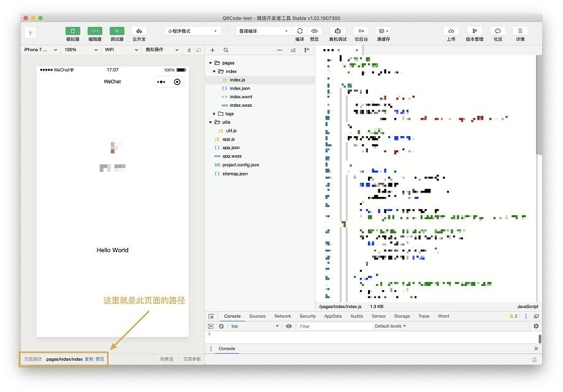Open app.json in the file tree
Viewport: 563px width, 392px height.
[231, 148]
